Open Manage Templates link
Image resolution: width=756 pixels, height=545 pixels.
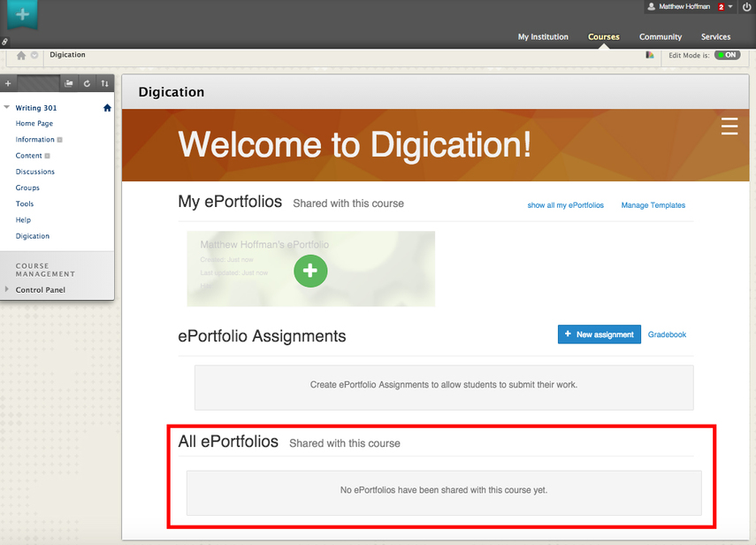click(653, 205)
